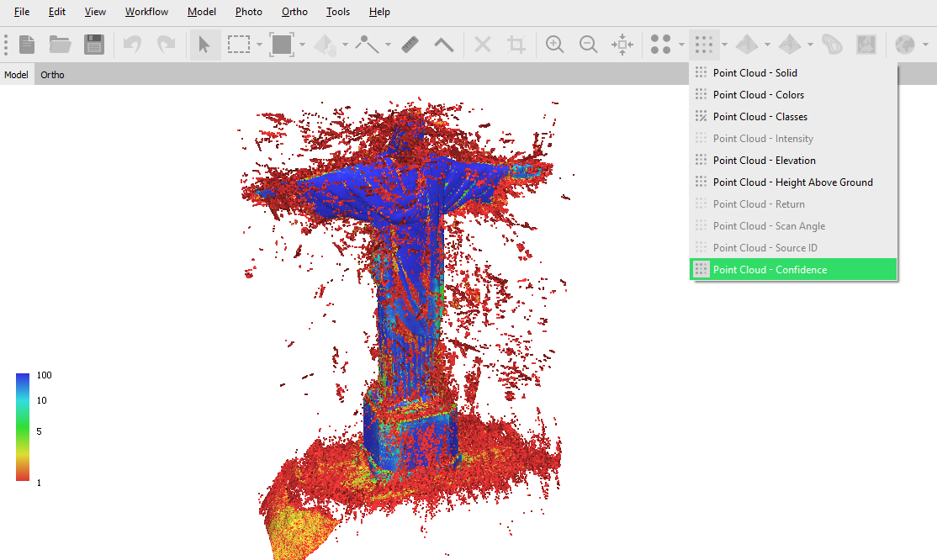Click the Reset View icon
The height and width of the screenshot is (560, 937).
(622, 45)
